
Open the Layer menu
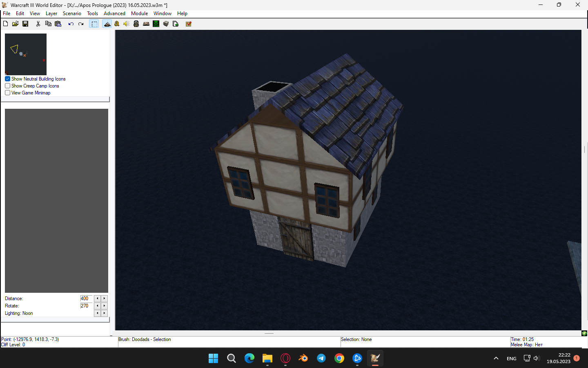[51, 13]
